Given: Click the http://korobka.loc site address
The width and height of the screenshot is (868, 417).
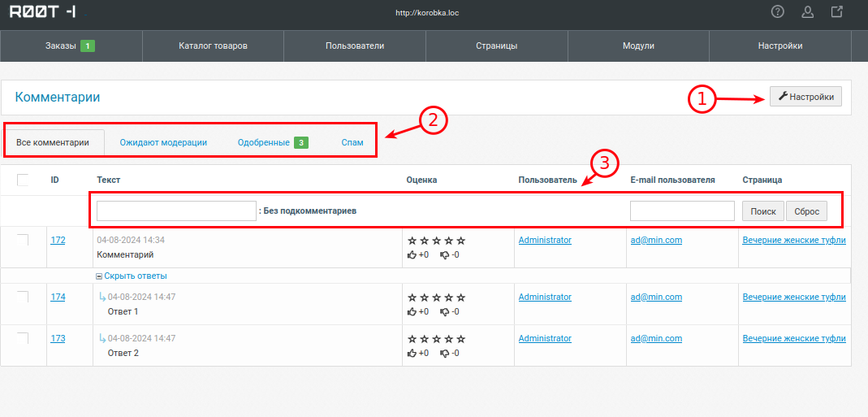Looking at the screenshot, I should (x=427, y=12).
